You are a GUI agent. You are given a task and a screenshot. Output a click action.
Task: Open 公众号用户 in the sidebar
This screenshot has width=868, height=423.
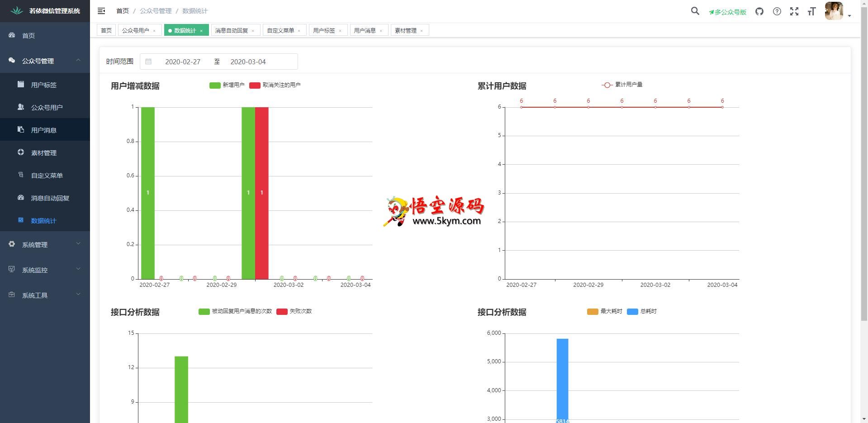45,107
